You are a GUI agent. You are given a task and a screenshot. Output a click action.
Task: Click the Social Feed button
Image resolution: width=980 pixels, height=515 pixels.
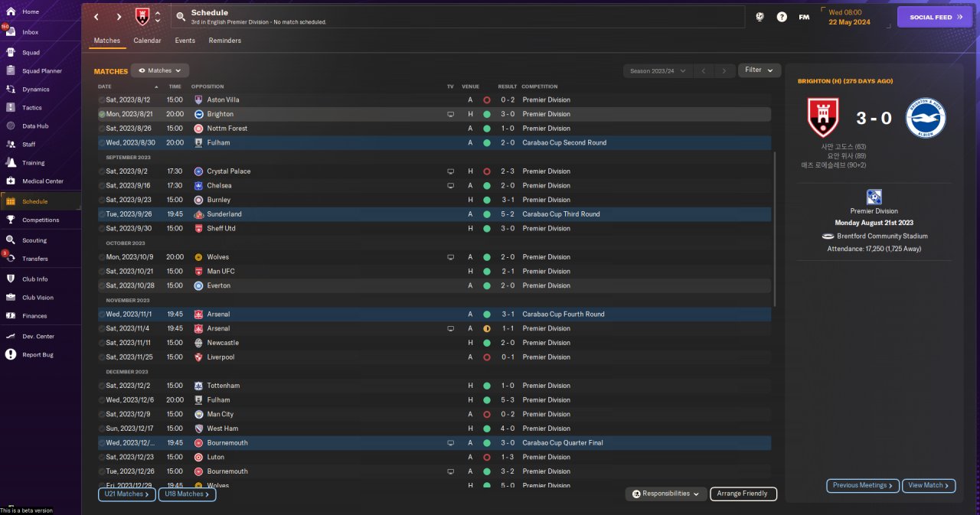point(935,17)
